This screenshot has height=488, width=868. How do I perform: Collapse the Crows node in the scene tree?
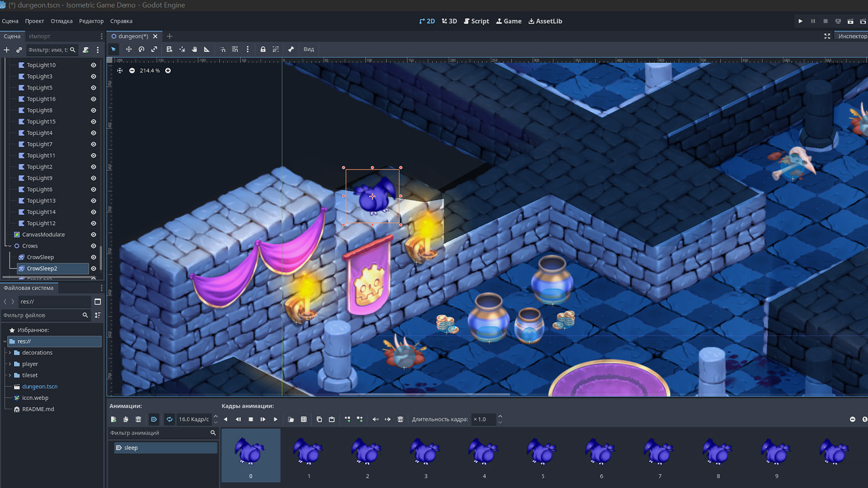(x=10, y=246)
